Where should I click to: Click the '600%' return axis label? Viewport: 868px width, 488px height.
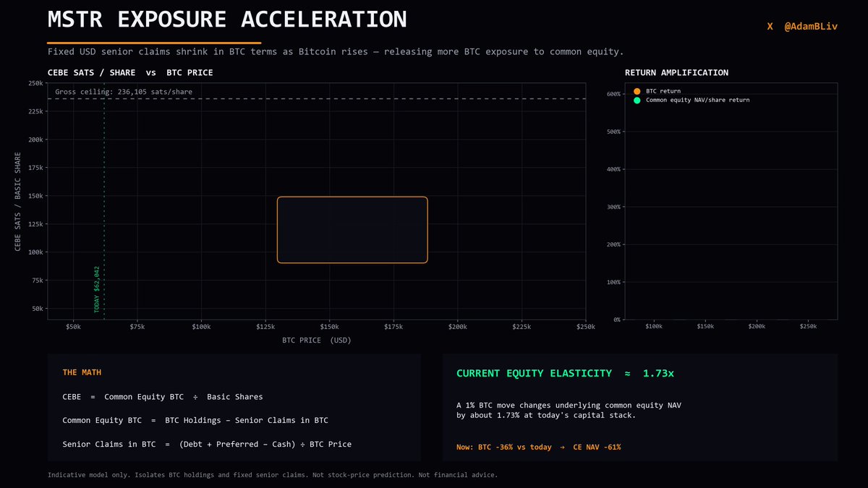pyautogui.click(x=615, y=94)
